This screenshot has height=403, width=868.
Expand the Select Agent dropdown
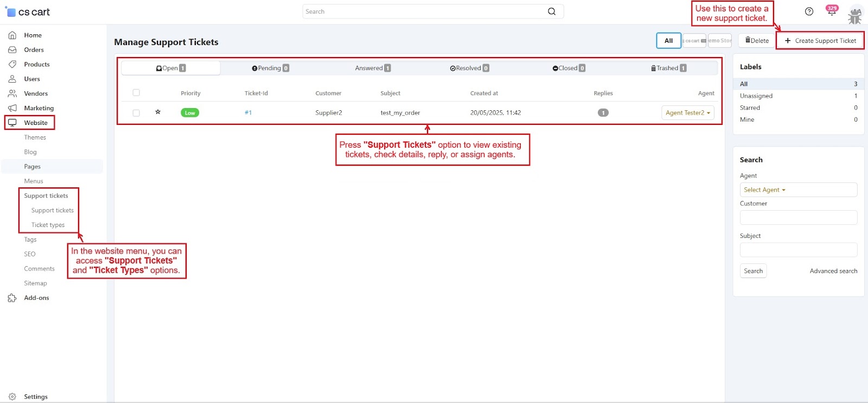764,190
